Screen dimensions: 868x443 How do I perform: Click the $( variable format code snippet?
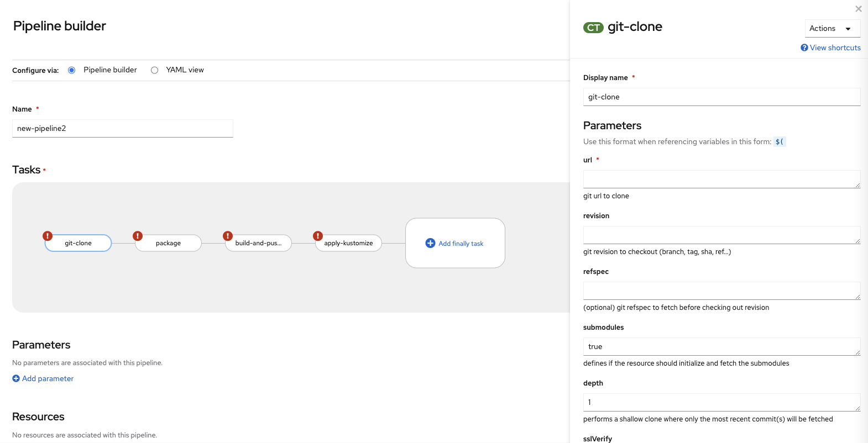780,142
